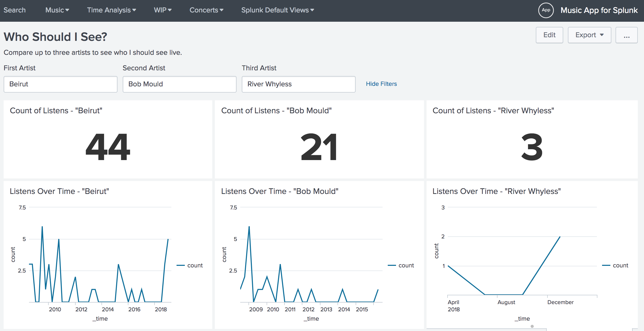Click the Second Artist input field
Image resolution: width=644 pixels, height=331 pixels.
pyautogui.click(x=179, y=84)
